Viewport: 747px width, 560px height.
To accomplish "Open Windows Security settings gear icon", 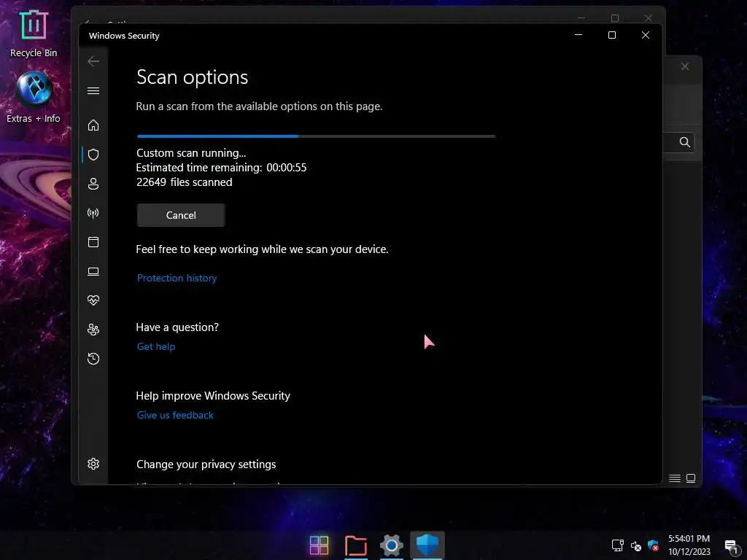I will (x=93, y=464).
